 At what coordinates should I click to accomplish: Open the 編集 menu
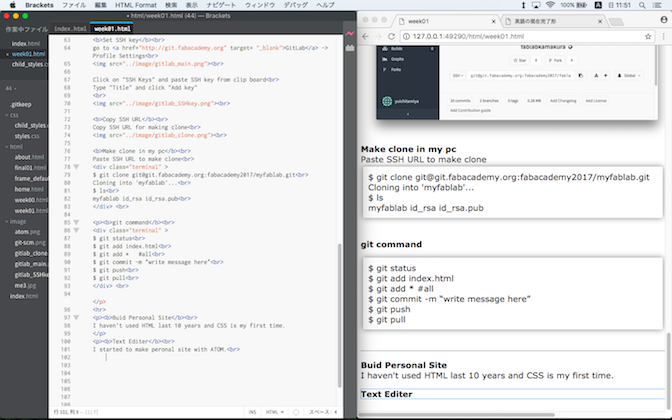point(101,5)
